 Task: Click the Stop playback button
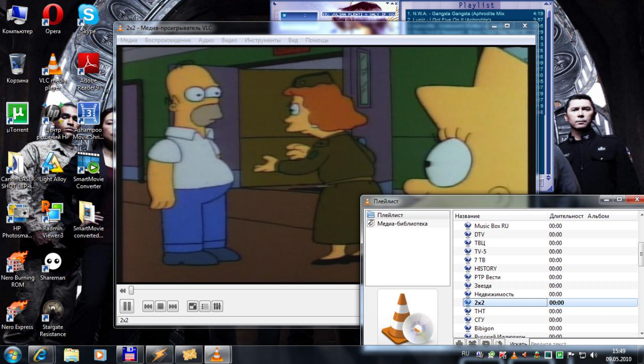pyautogui.click(x=160, y=306)
